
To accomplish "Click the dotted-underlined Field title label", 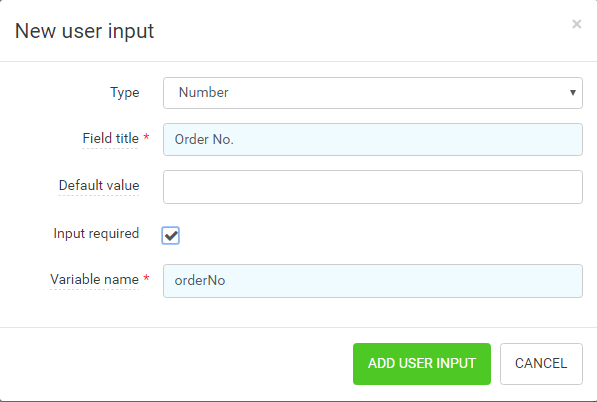I will pos(110,139).
